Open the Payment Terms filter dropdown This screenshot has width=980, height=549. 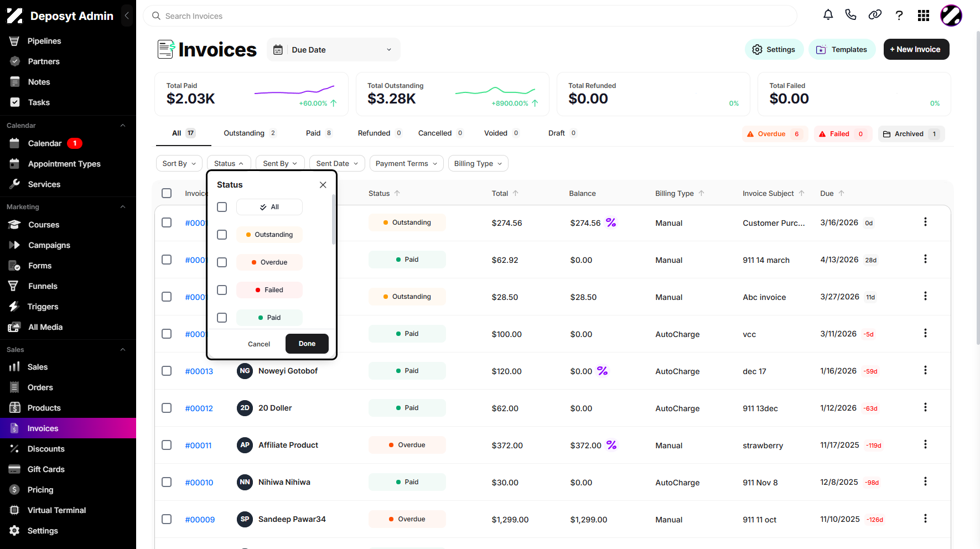tap(407, 163)
